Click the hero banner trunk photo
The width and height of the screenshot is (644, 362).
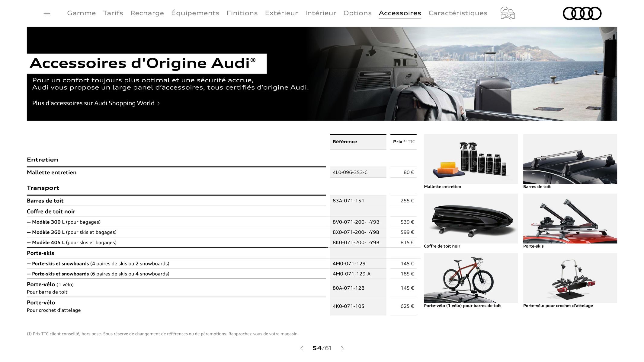[462, 74]
